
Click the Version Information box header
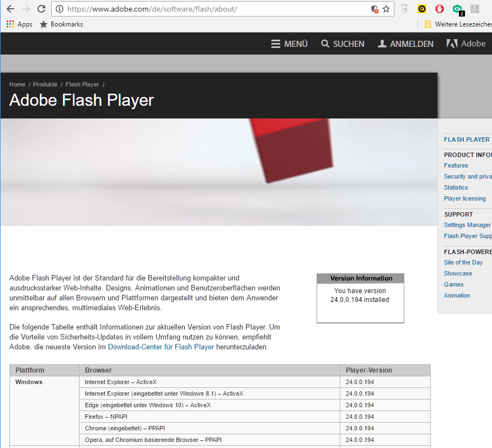[x=360, y=278]
